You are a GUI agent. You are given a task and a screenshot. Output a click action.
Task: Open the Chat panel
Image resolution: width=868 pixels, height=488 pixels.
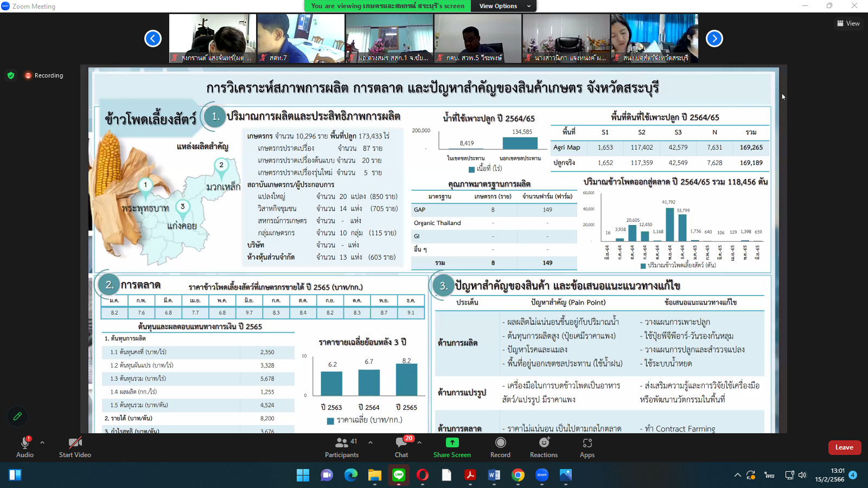[401, 447]
